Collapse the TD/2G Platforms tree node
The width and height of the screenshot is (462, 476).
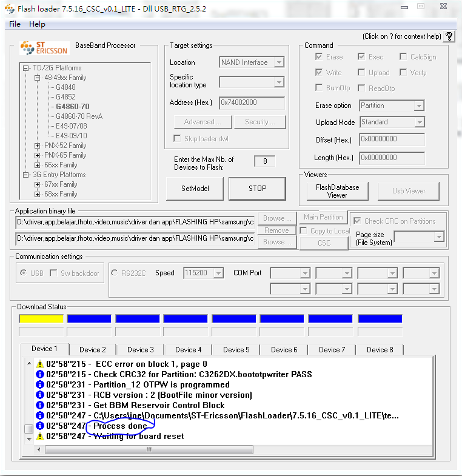tap(26, 68)
